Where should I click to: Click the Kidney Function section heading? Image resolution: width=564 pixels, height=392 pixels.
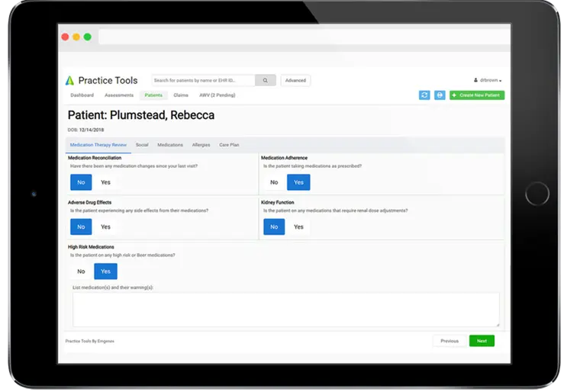click(277, 202)
